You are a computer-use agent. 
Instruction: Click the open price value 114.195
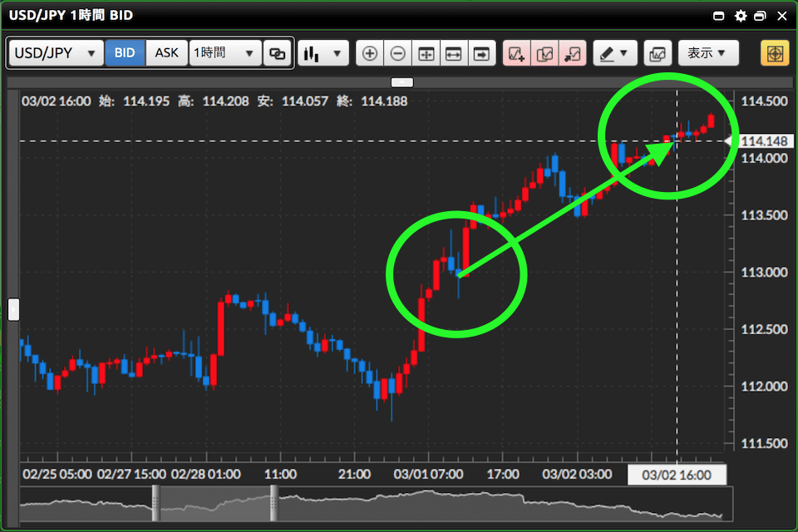point(146,101)
